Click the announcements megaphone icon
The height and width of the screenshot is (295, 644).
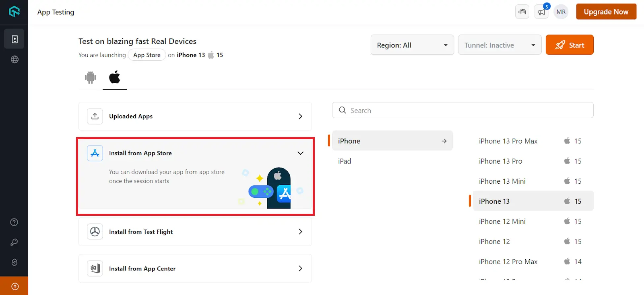tap(541, 12)
